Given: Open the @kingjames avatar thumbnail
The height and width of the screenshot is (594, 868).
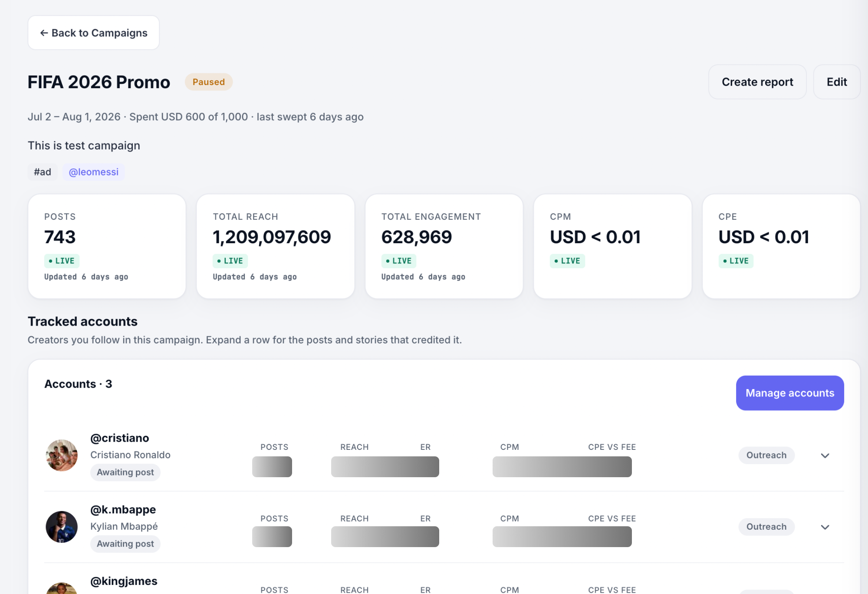Looking at the screenshot, I should (62, 588).
